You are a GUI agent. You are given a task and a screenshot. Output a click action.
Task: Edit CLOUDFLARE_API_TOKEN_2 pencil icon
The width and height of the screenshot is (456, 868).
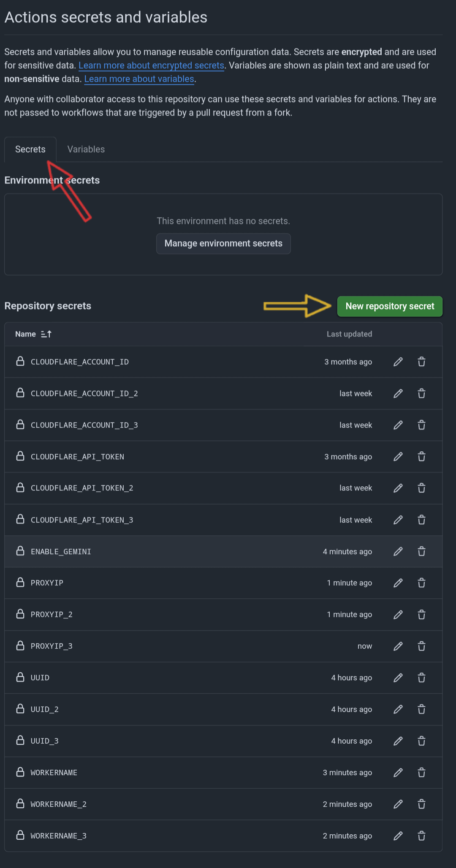coord(398,488)
